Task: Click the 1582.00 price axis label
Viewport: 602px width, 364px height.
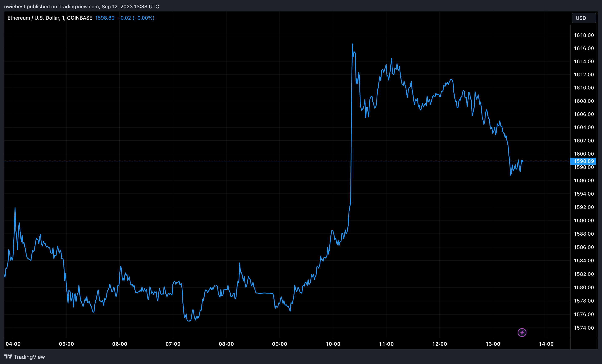Action: pos(584,274)
